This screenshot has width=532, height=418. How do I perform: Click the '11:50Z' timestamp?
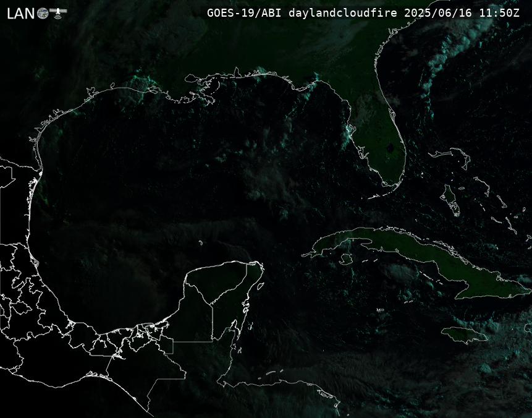[x=499, y=13]
